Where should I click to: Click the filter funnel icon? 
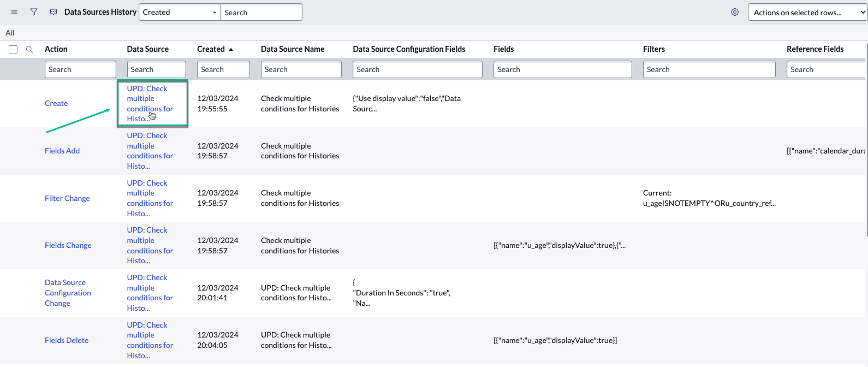34,12
